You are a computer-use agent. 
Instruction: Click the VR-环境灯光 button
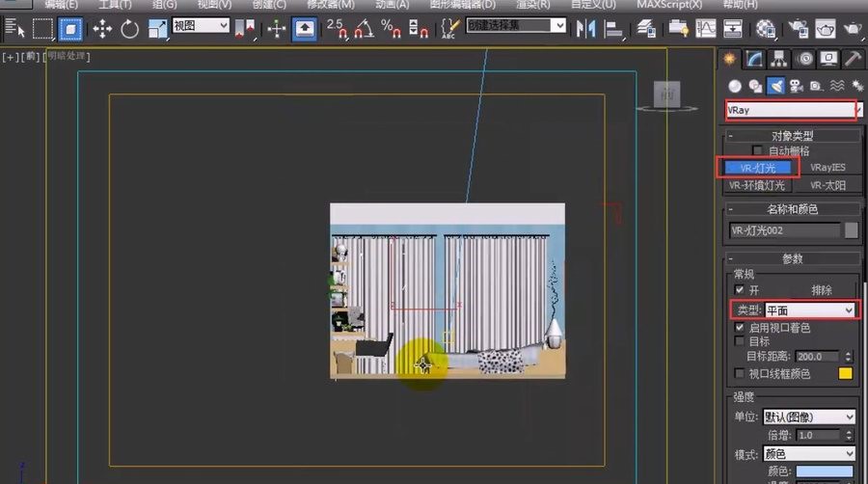tap(757, 185)
